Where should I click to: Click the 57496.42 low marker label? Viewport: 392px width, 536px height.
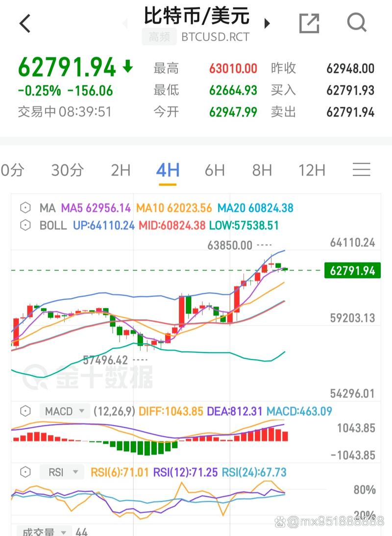pos(105,360)
